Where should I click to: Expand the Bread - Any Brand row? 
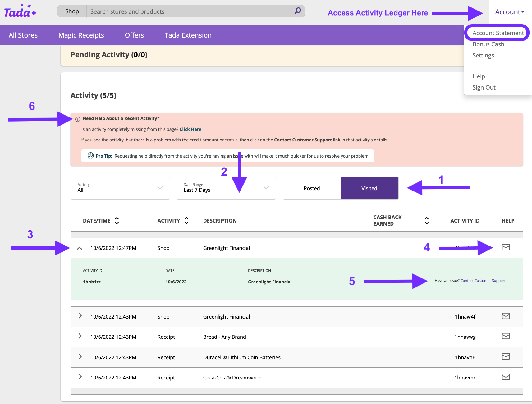(80, 336)
